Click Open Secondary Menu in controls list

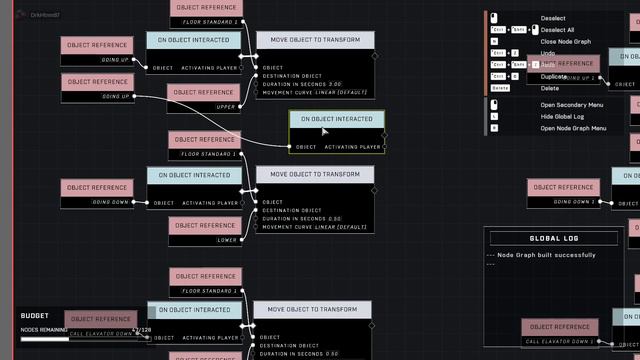point(571,105)
